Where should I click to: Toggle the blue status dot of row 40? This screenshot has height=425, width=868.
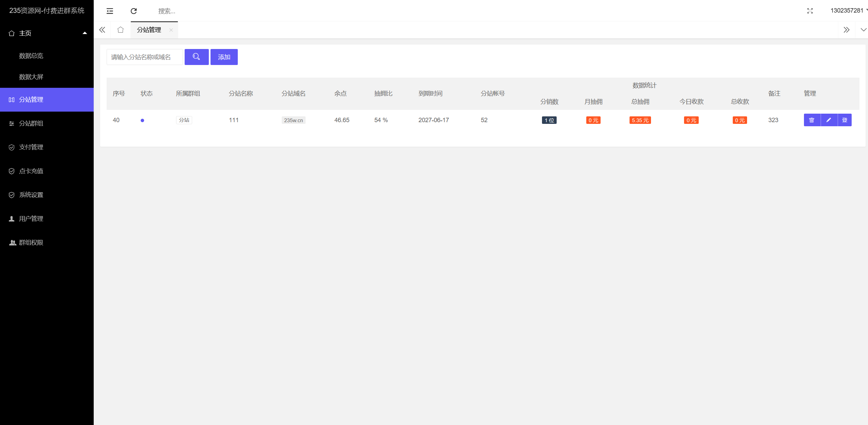pos(142,120)
